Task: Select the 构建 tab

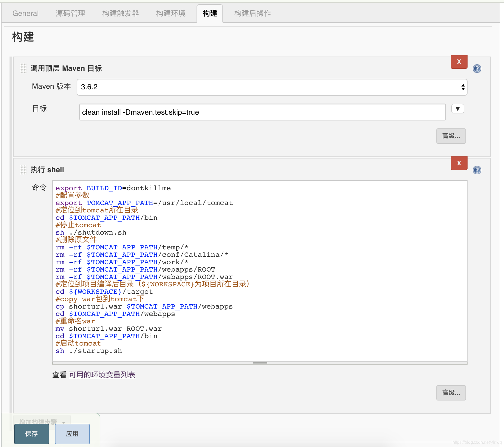Action: (x=210, y=13)
